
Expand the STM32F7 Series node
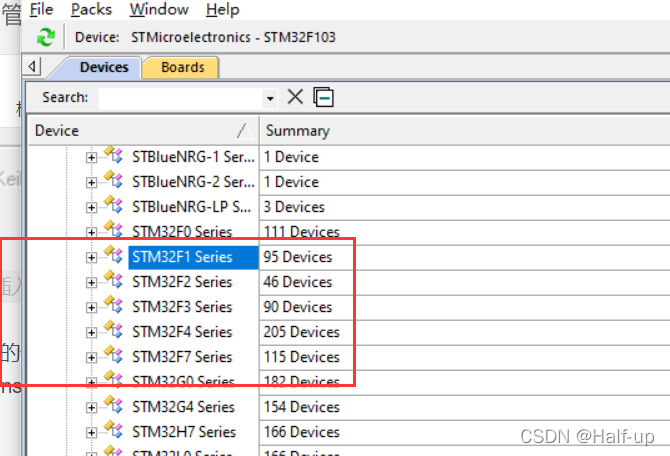click(91, 358)
